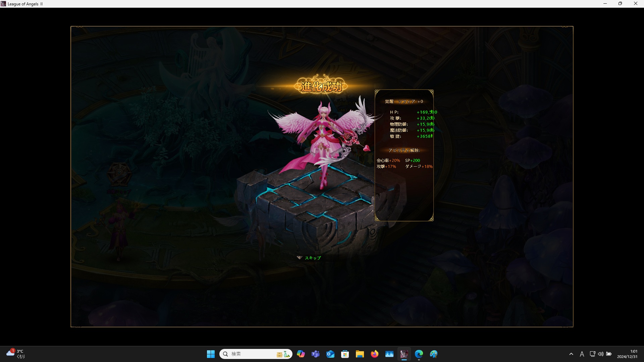Click the pink winged angel character
This screenshot has height=362, width=644.
(x=321, y=141)
